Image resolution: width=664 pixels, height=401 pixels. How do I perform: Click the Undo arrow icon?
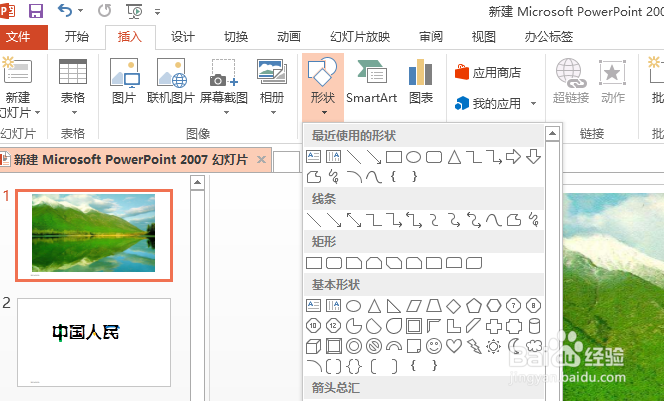point(65,10)
